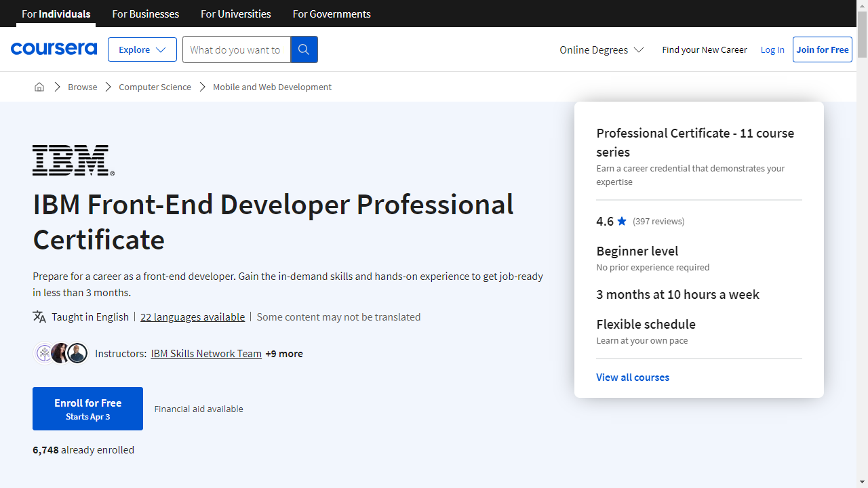Open the 22 languages available link

click(193, 317)
